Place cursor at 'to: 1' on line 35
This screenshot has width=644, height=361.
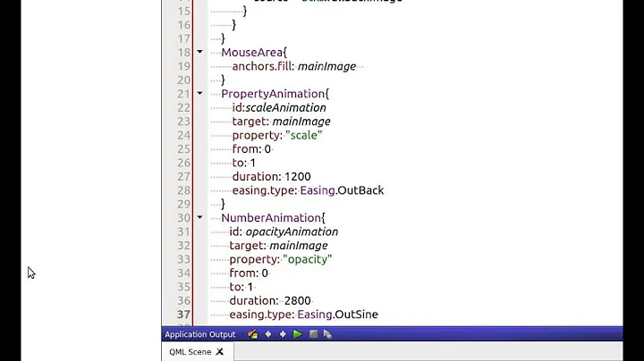[x=241, y=287]
